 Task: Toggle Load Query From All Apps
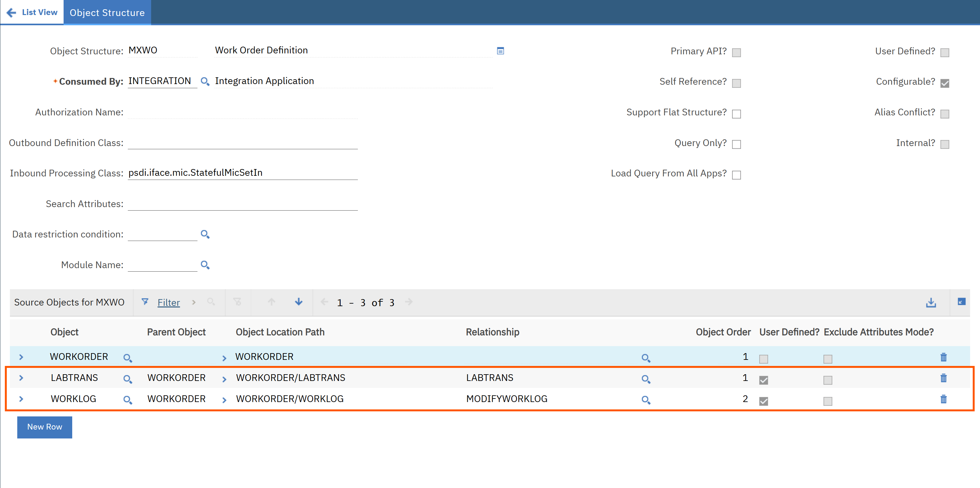(736, 174)
